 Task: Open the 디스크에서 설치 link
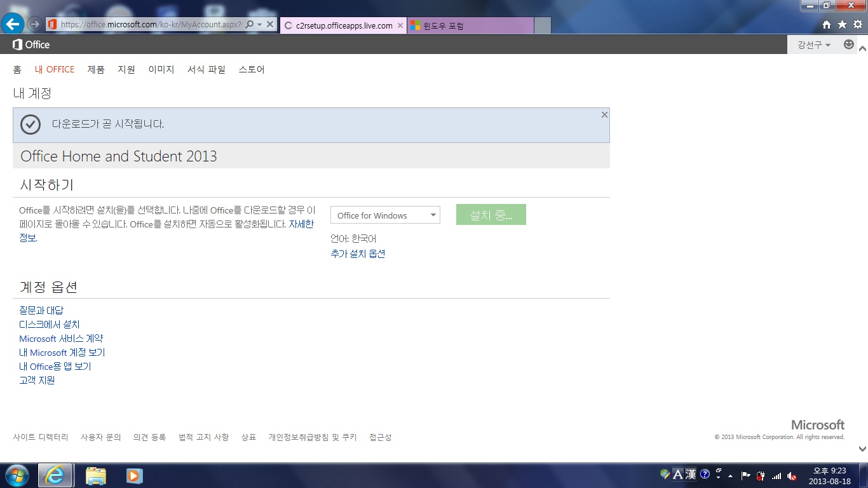point(50,324)
